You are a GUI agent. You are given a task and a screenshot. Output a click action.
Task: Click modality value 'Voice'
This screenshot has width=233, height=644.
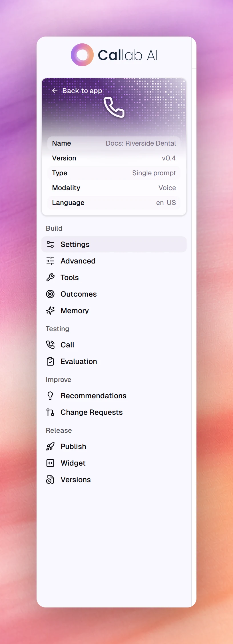coord(167,188)
